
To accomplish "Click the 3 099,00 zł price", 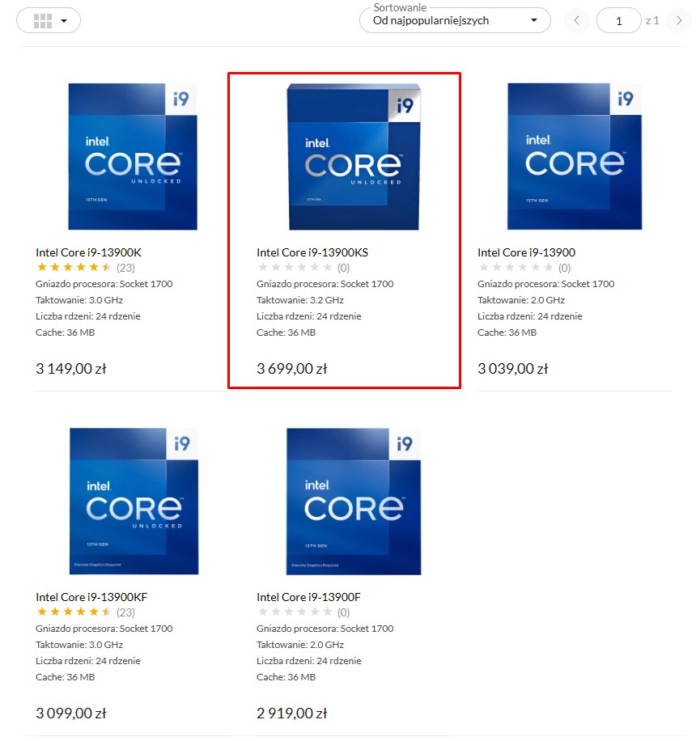I will click(x=71, y=713).
